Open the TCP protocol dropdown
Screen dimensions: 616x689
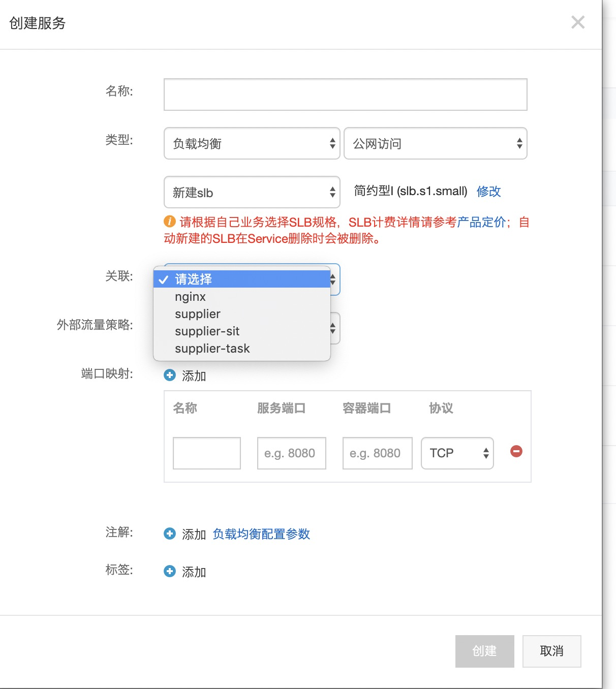coord(457,453)
